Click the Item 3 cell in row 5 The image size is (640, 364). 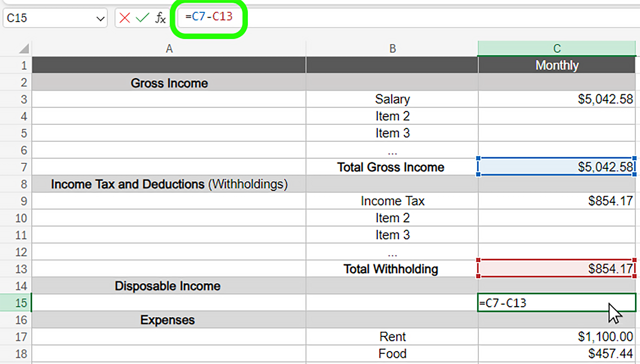coord(392,133)
